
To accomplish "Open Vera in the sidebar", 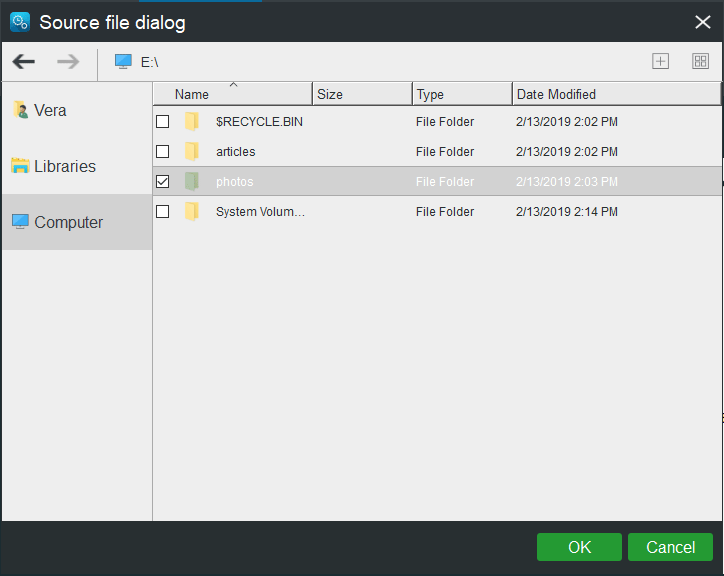I will tap(77, 110).
